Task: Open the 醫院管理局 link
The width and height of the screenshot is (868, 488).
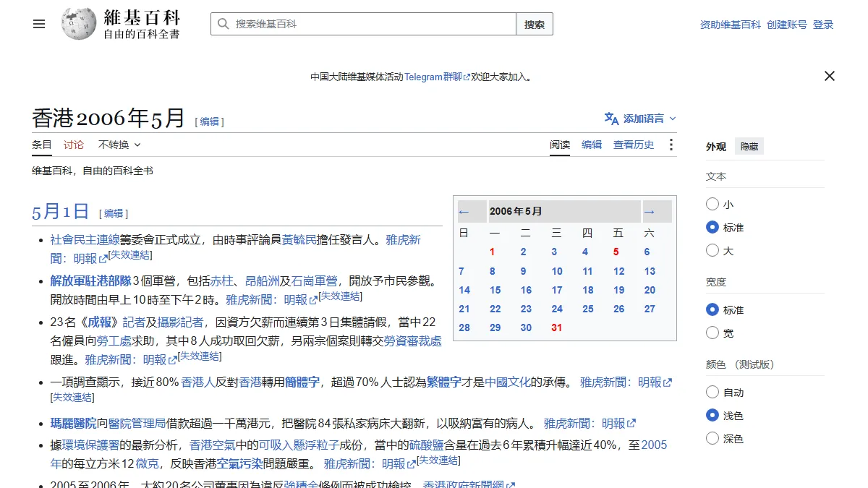Action: pos(137,423)
